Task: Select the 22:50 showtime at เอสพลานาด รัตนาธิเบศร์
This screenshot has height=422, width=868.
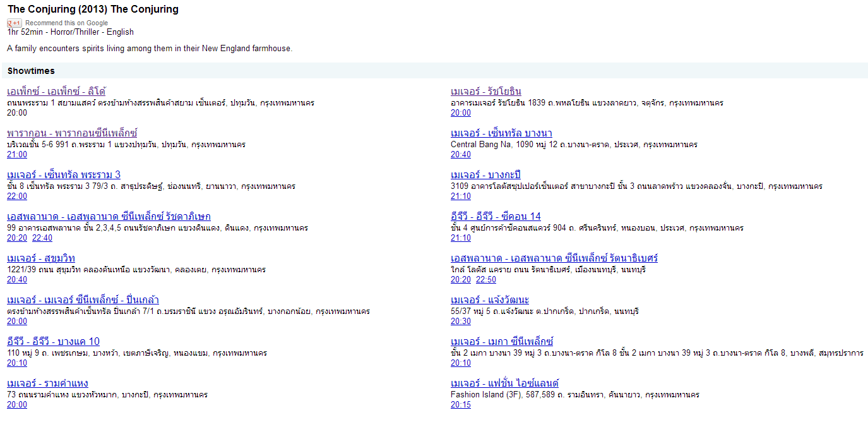Action: point(486,279)
